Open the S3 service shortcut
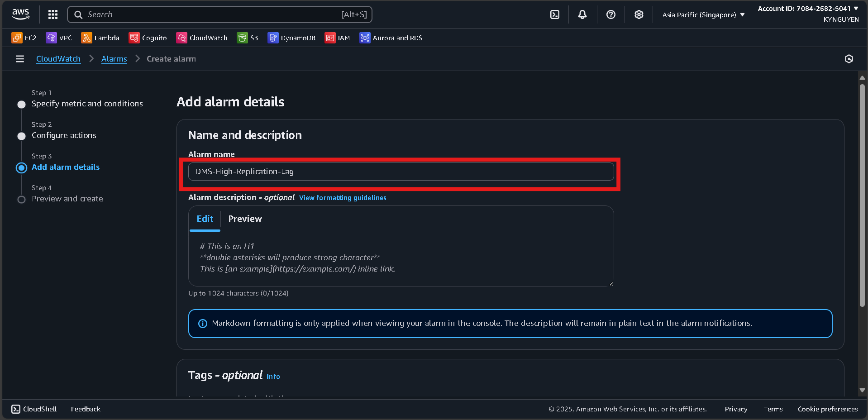 click(x=248, y=38)
